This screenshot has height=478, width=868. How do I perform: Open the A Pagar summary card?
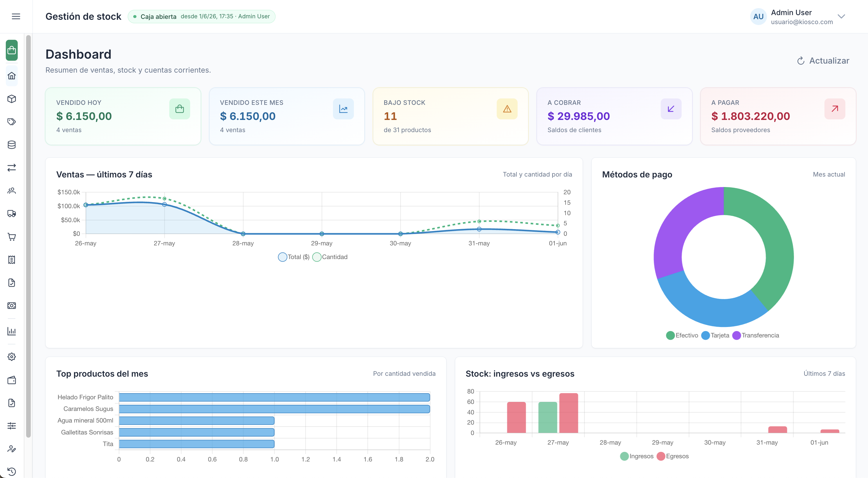tap(778, 116)
